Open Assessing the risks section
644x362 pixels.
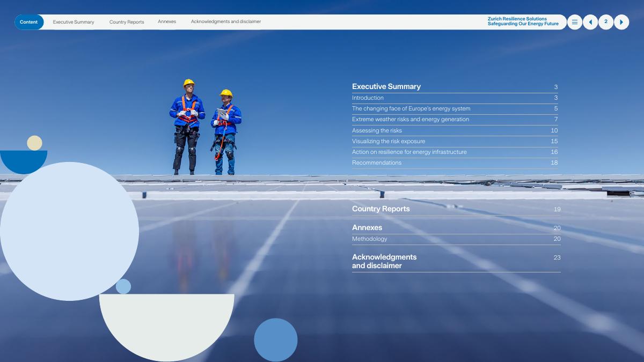(377, 131)
